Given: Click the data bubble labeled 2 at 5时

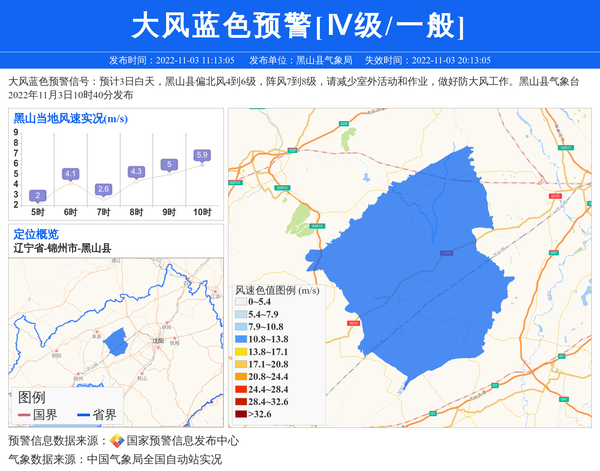Looking at the screenshot, I should pos(37,195).
